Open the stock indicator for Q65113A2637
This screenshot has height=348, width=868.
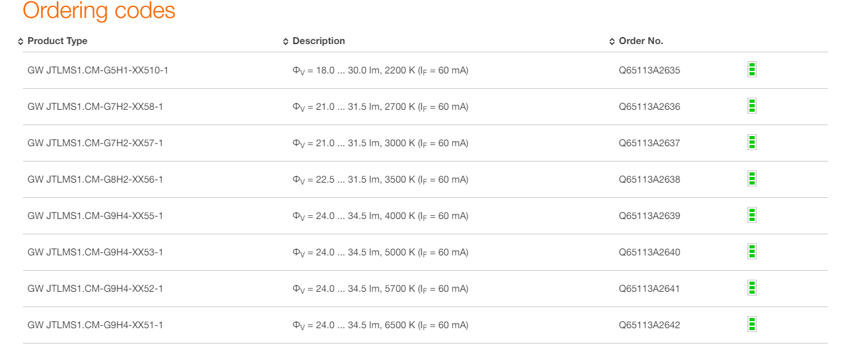click(x=752, y=142)
